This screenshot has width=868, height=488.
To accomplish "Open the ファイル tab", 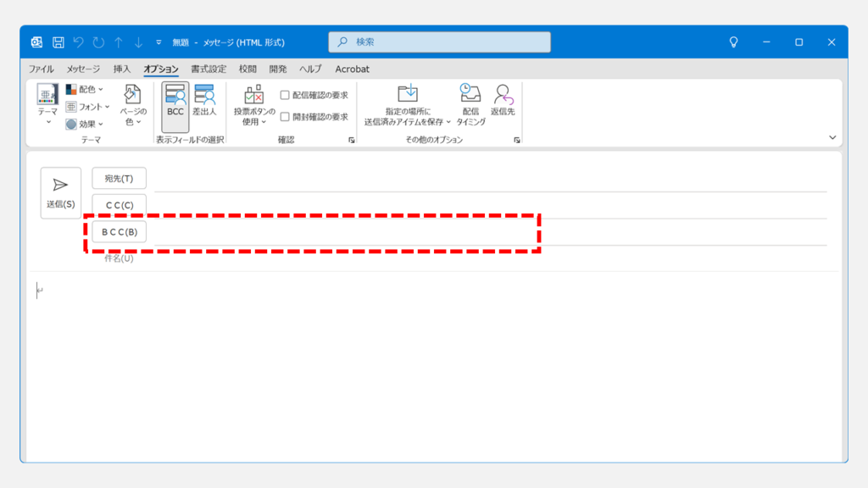I will click(41, 69).
